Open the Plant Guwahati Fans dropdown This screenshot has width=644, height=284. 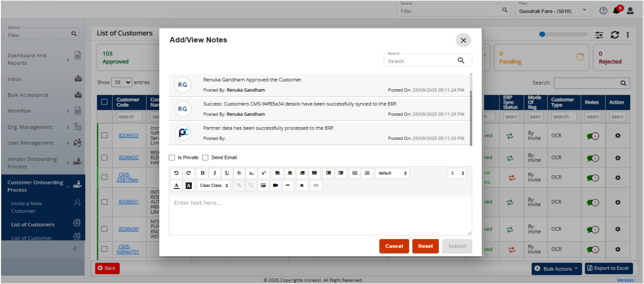553,10
